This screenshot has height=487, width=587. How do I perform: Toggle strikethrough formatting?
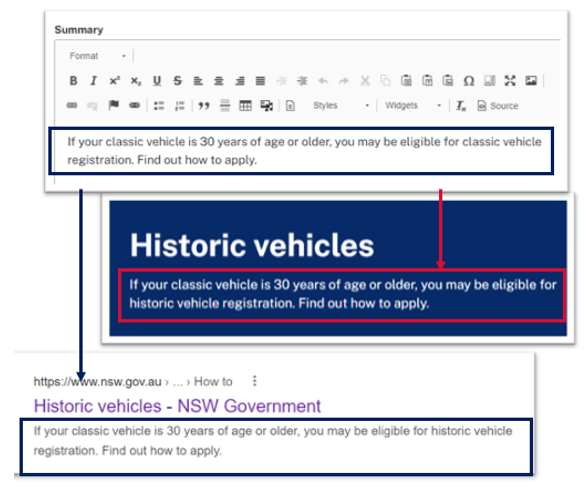[x=177, y=80]
